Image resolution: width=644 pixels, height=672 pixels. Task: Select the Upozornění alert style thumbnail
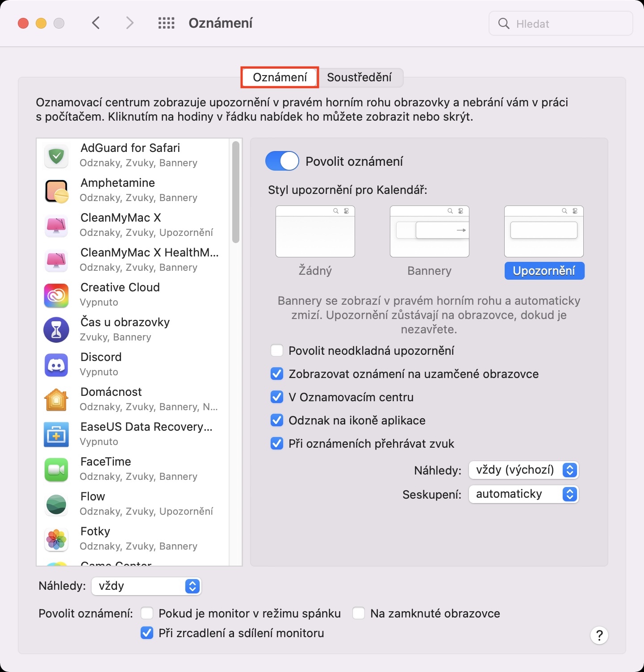pos(544,231)
